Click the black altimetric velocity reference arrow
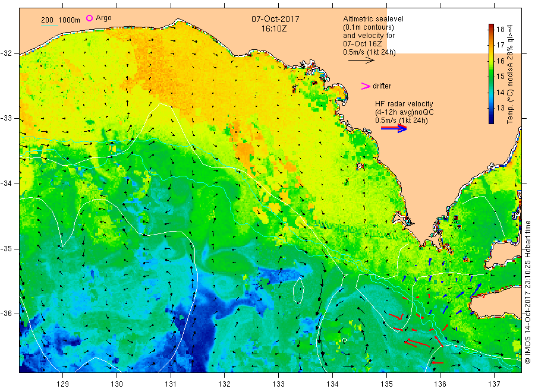 click(x=361, y=61)
